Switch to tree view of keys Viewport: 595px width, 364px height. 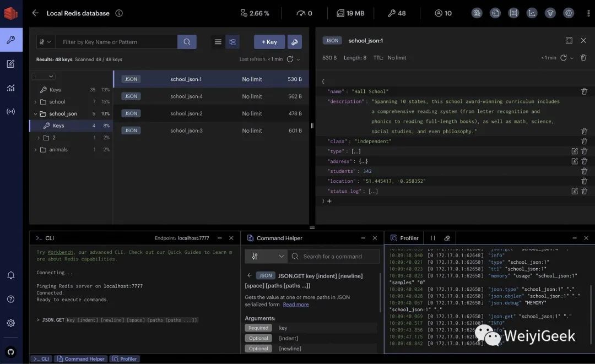[x=232, y=42]
